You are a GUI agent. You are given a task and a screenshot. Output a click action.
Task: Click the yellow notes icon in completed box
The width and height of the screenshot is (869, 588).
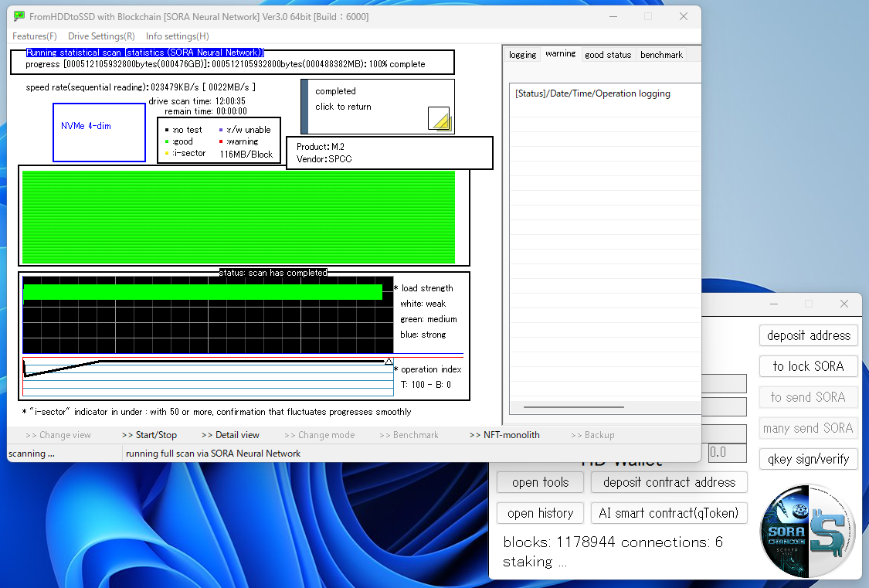pyautogui.click(x=440, y=119)
